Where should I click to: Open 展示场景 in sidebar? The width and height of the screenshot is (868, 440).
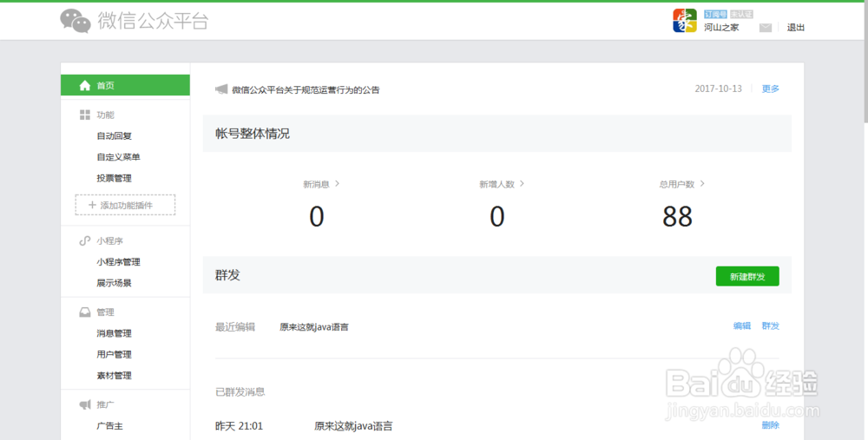pyautogui.click(x=114, y=283)
